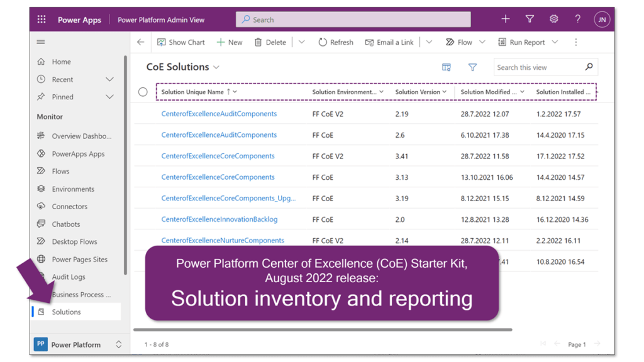
Task: Collapse the navigation pane with the hamburger icon
Action: click(40, 42)
